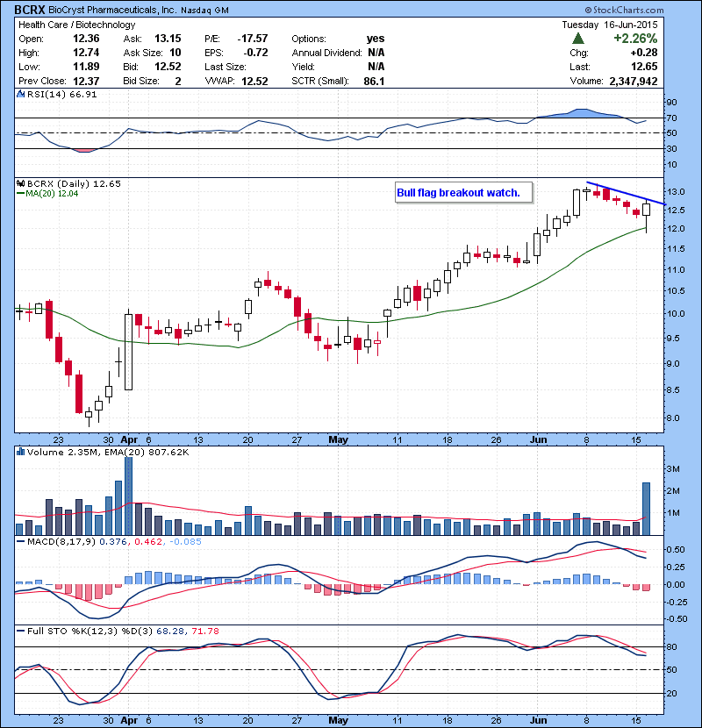
Task: Select the BCRX ticker symbol in the title
Action: (x=29, y=10)
